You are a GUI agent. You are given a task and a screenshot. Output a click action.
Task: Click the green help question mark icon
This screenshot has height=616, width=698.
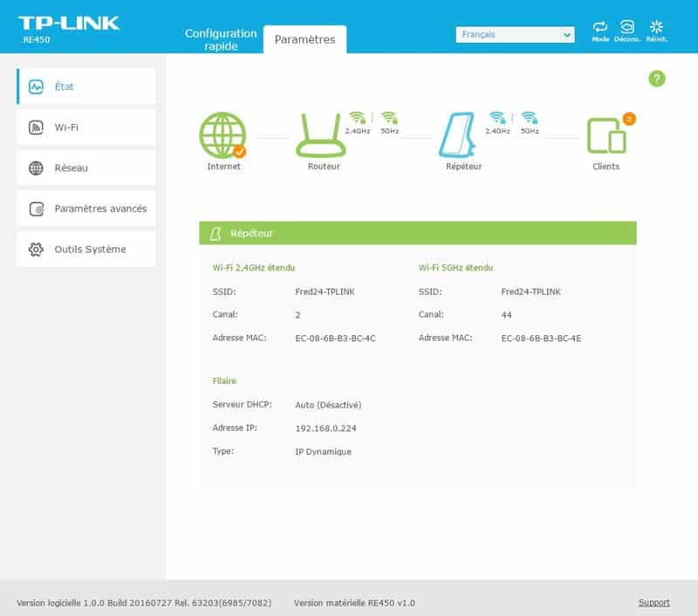(x=657, y=79)
